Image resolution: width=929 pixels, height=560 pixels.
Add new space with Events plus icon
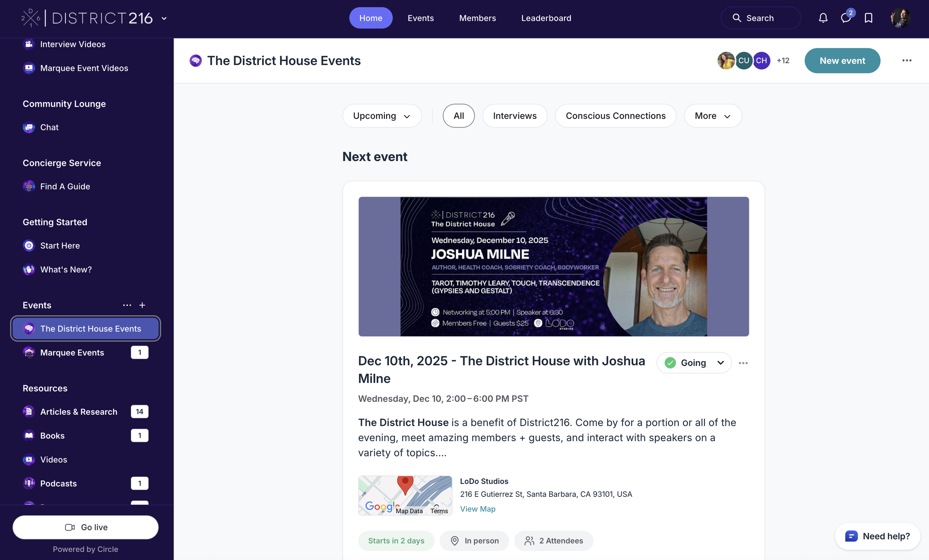tap(142, 305)
